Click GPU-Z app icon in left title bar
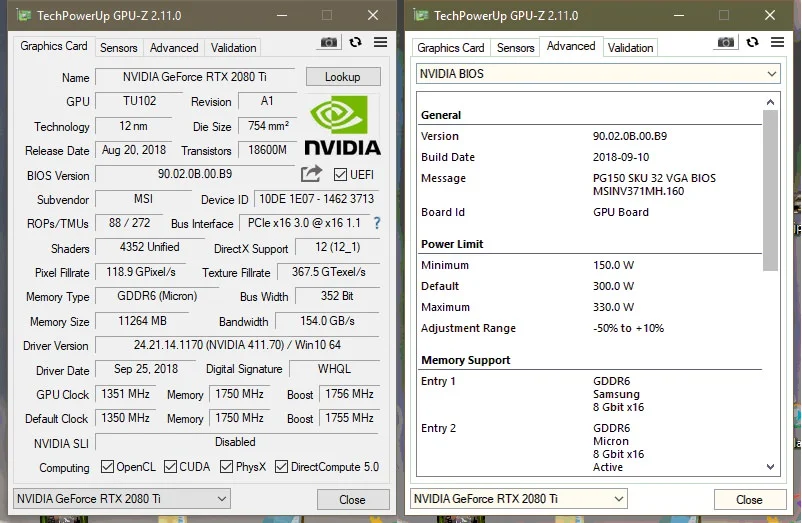 click(x=24, y=15)
